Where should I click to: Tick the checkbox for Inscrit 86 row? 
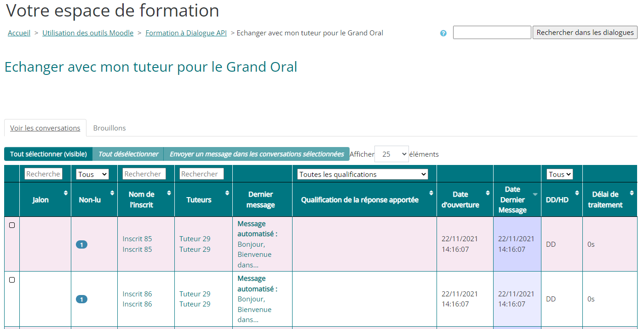click(x=12, y=280)
